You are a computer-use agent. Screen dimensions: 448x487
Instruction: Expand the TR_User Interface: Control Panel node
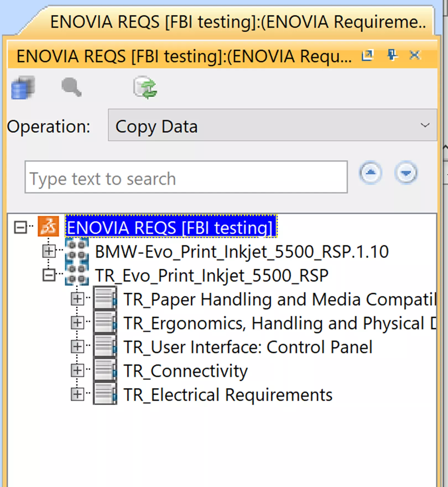click(77, 347)
